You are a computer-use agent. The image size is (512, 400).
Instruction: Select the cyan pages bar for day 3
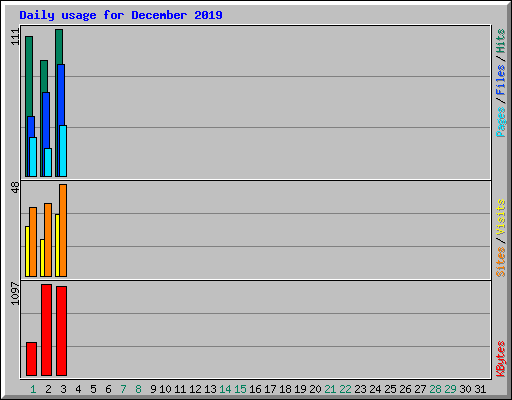(x=63, y=151)
